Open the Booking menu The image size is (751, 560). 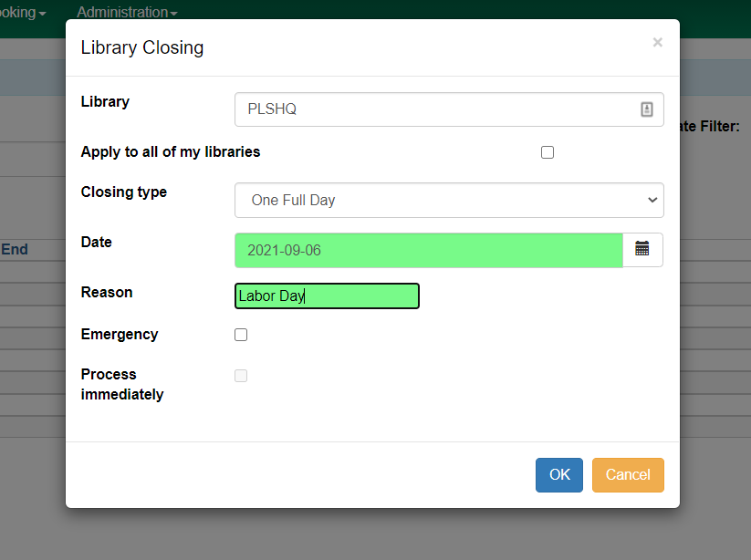[x=23, y=12]
